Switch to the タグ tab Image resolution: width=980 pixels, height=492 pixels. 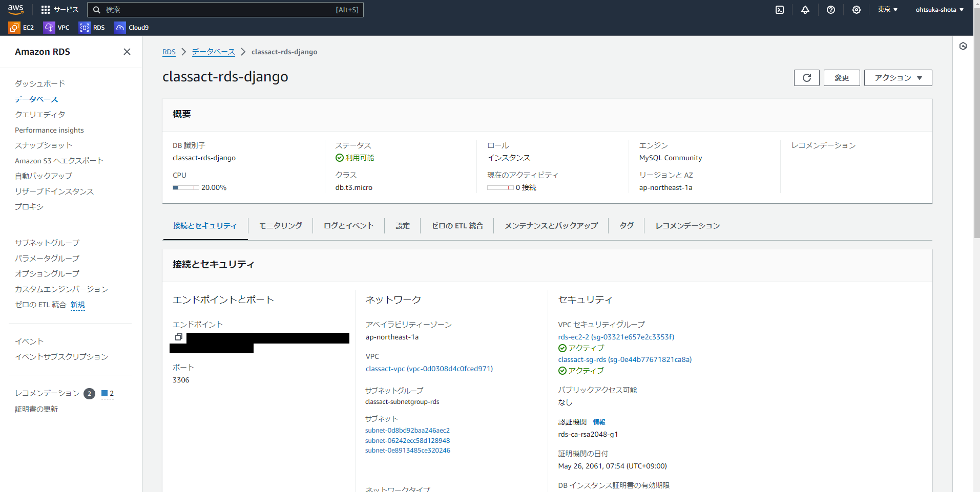pos(627,226)
